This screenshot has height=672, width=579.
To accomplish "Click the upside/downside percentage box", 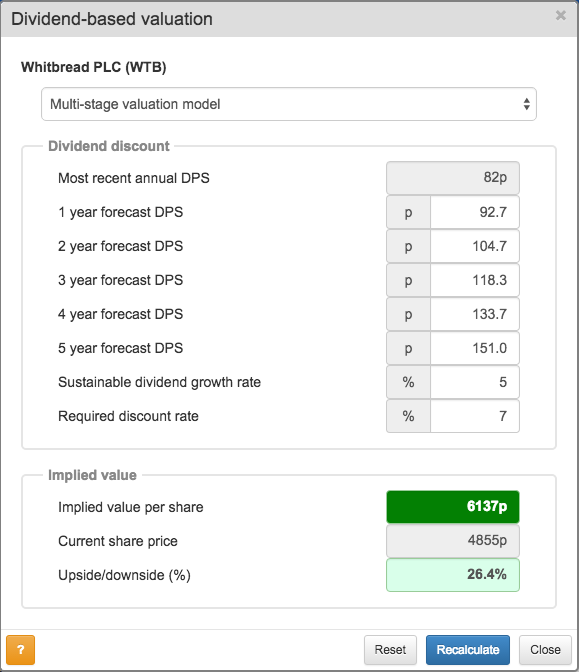I will point(453,575).
